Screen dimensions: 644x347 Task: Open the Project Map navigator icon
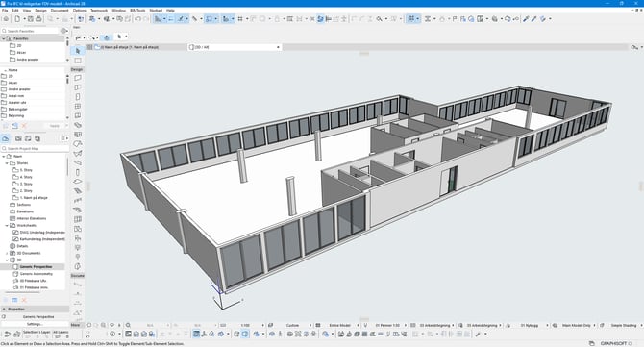point(6,138)
